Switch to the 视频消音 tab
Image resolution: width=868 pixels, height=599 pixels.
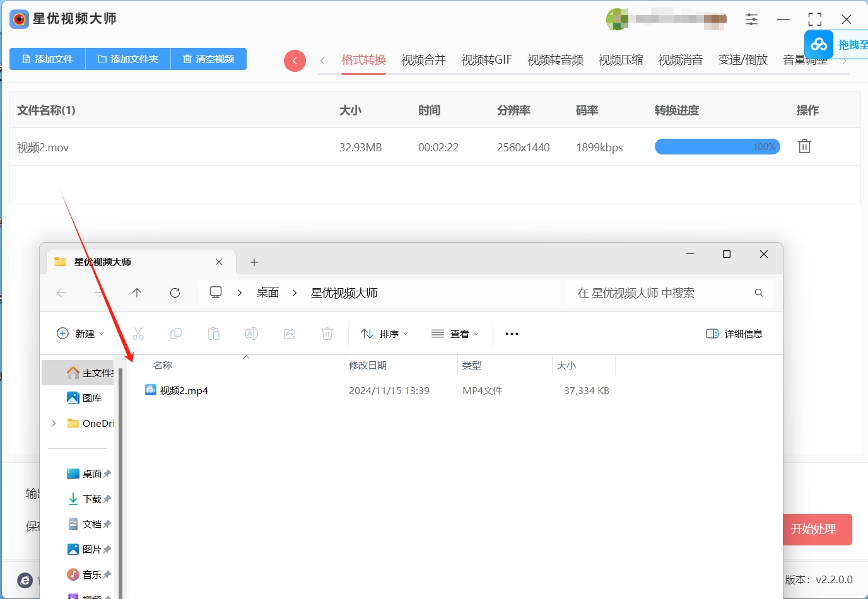pos(681,60)
